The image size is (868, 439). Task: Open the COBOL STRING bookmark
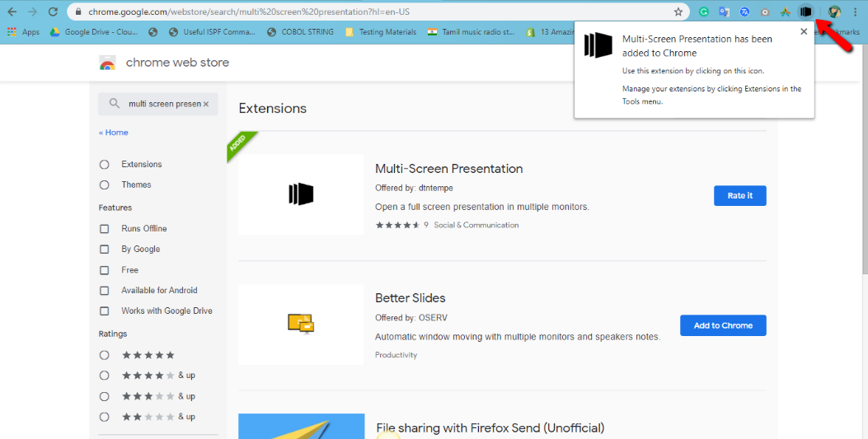(300, 32)
